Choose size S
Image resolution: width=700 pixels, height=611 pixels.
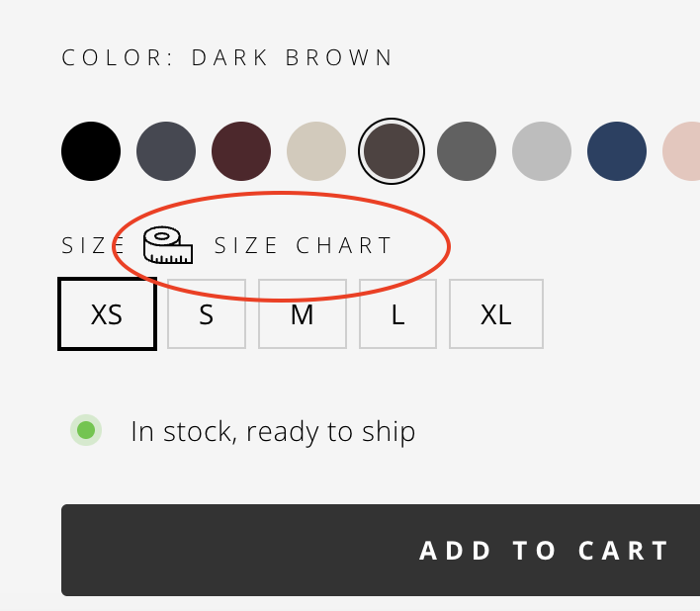[x=206, y=314]
